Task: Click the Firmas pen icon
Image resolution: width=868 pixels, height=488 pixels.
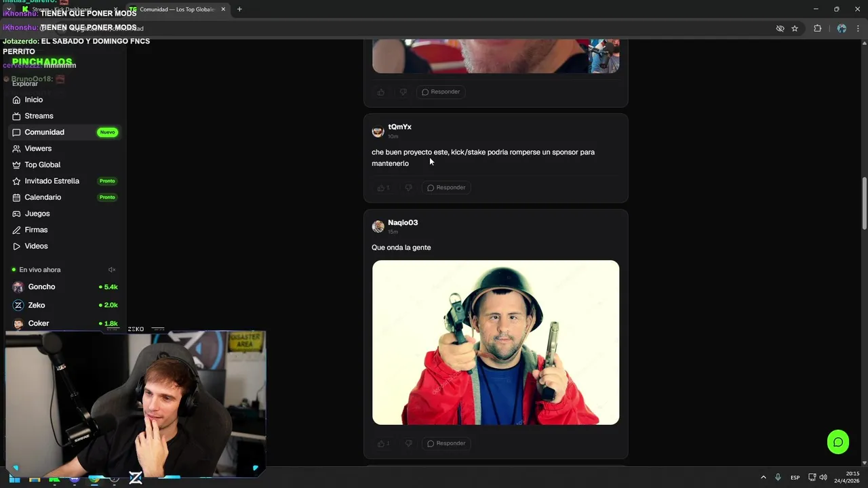Action: pyautogui.click(x=16, y=230)
